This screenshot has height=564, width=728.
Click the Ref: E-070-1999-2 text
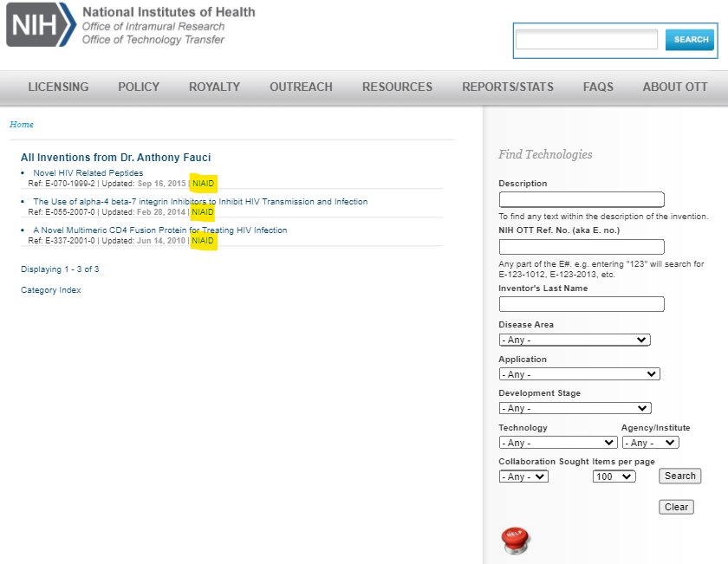coord(62,184)
